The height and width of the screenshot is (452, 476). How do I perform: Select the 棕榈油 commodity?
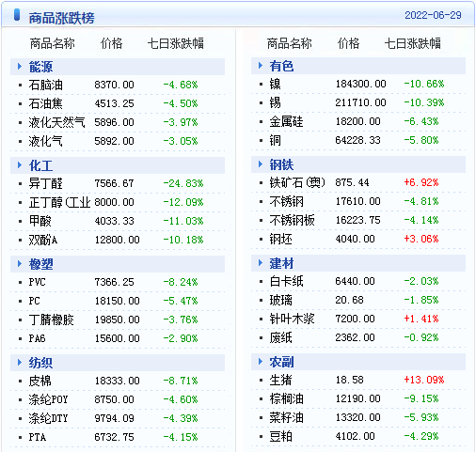(x=287, y=398)
